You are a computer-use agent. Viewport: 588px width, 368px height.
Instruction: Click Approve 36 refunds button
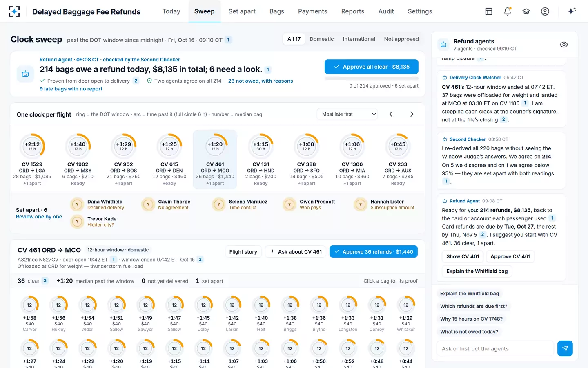pos(374,251)
